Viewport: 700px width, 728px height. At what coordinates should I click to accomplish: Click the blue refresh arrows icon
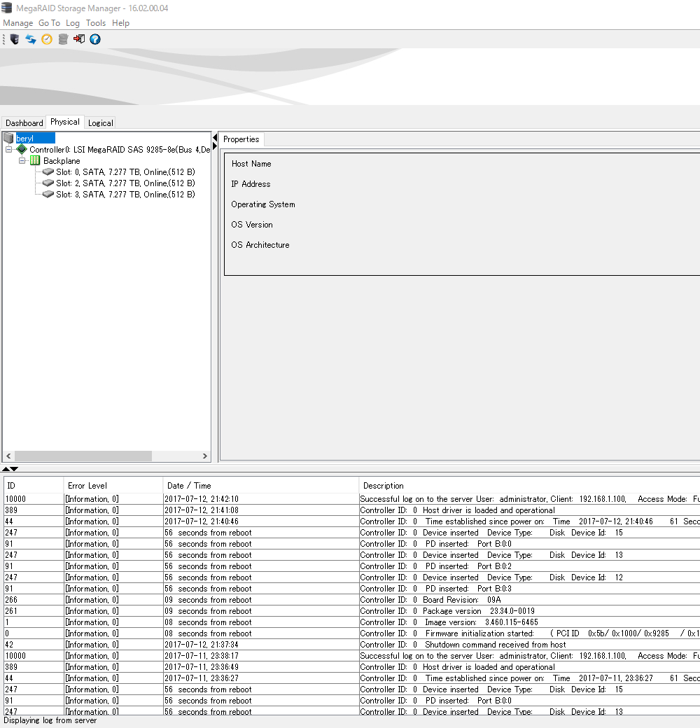[x=31, y=39]
